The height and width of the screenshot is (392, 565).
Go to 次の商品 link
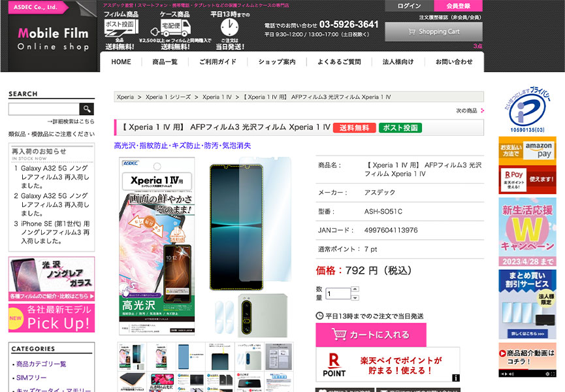470,110
